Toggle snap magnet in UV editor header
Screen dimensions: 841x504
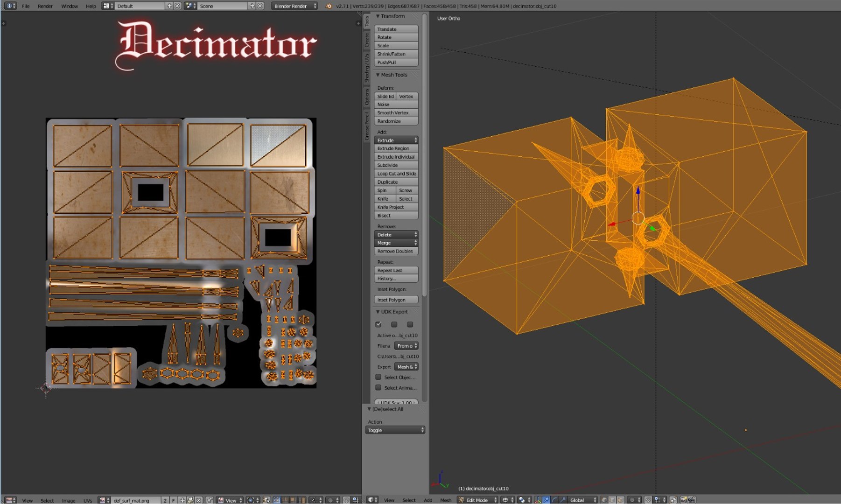pos(346,500)
